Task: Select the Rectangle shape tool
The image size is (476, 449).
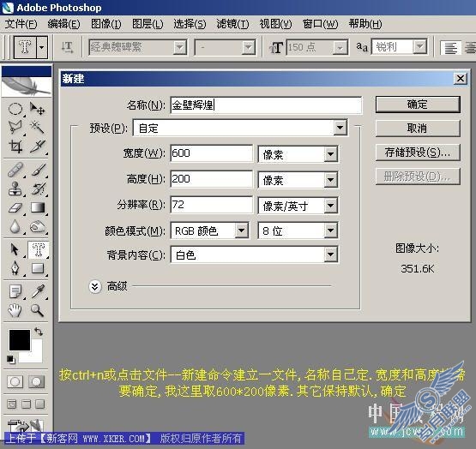Action: coord(38,268)
